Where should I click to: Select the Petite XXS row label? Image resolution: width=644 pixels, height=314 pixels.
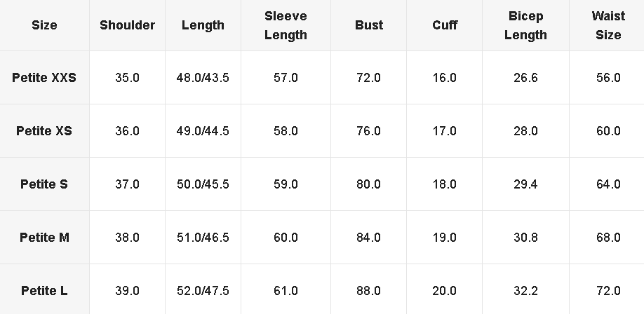pyautogui.click(x=44, y=78)
